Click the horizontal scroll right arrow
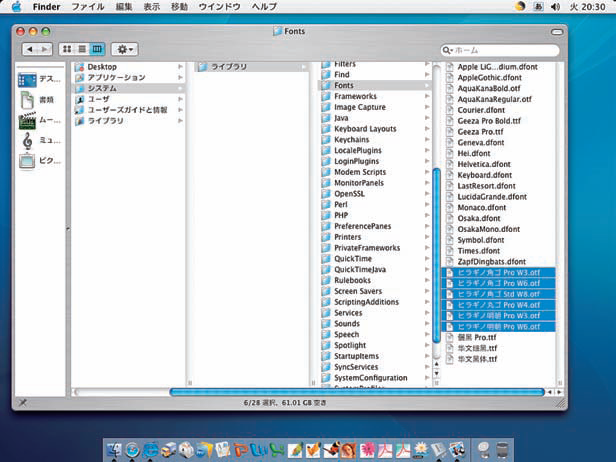 point(559,392)
